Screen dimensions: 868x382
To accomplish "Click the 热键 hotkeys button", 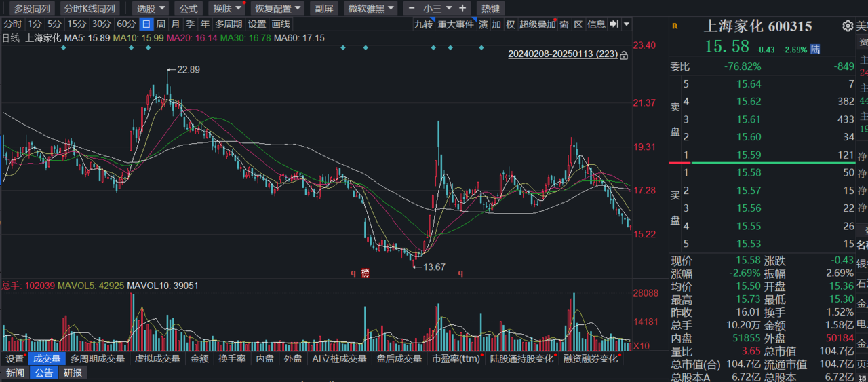I will [x=490, y=8].
